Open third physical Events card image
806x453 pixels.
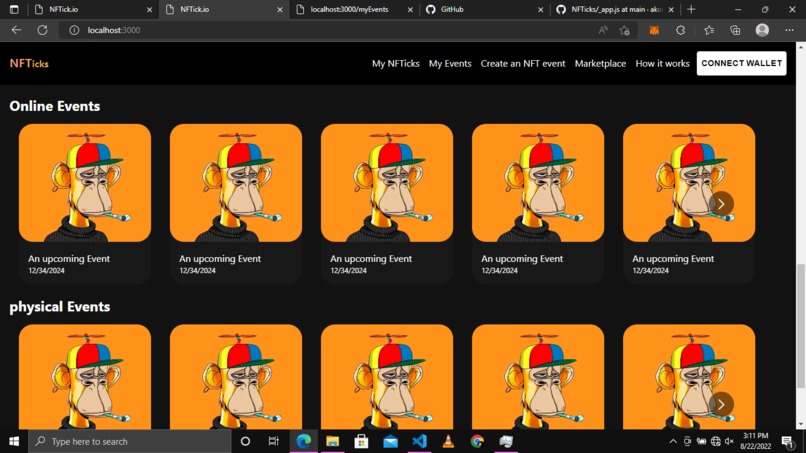point(387,377)
